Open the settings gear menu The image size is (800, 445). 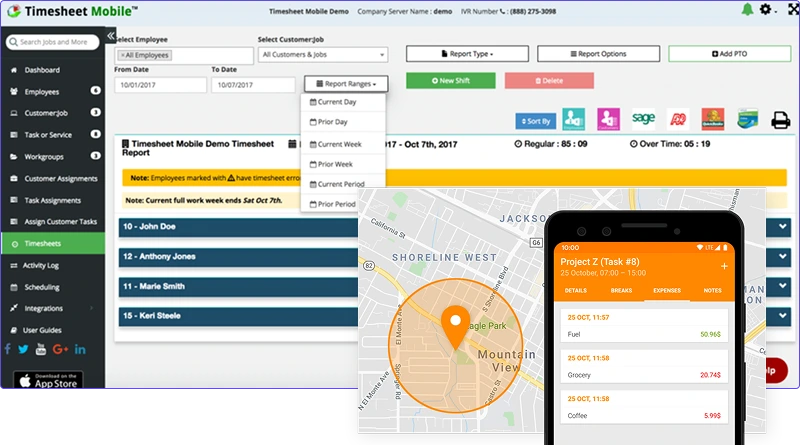click(x=765, y=9)
